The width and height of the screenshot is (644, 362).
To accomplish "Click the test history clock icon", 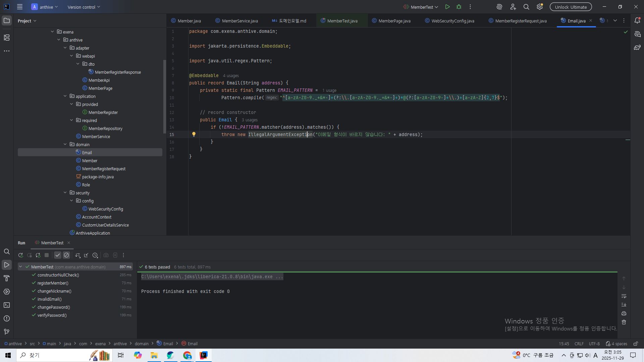I will 95,255.
